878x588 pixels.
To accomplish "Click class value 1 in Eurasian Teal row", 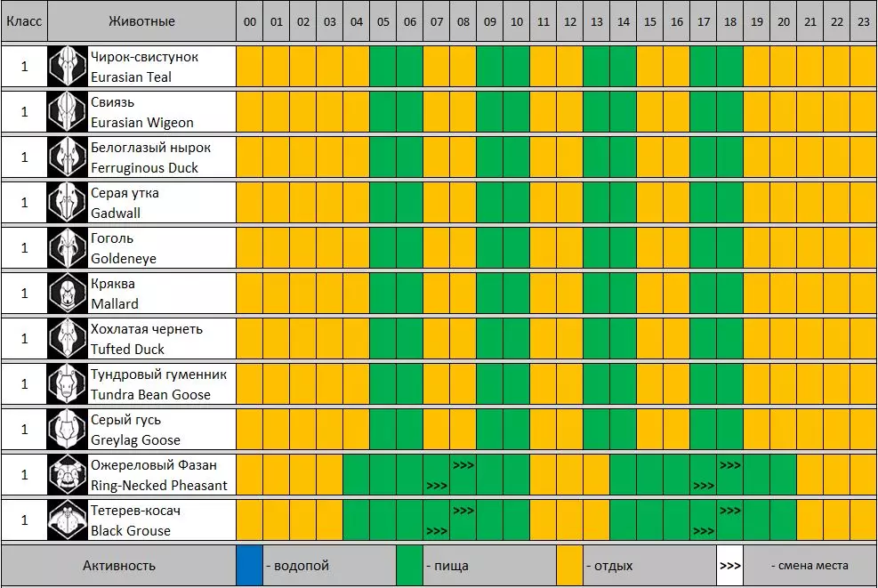I will tap(24, 66).
